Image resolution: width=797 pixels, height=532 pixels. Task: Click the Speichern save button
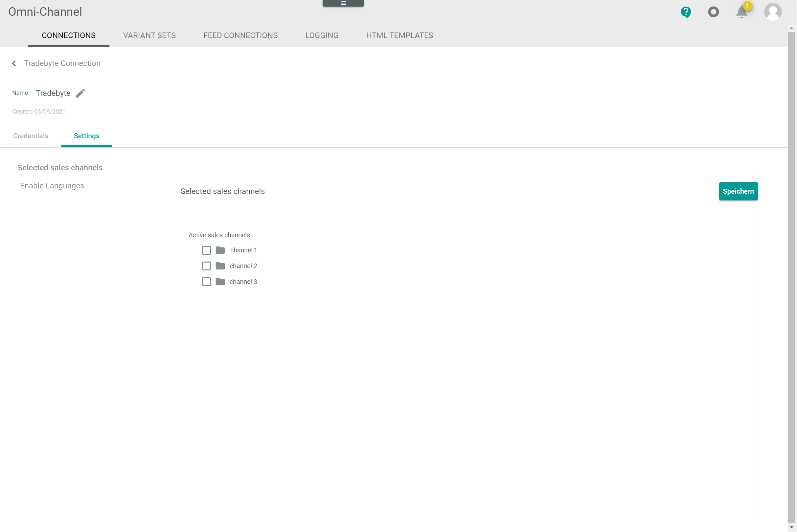point(738,191)
